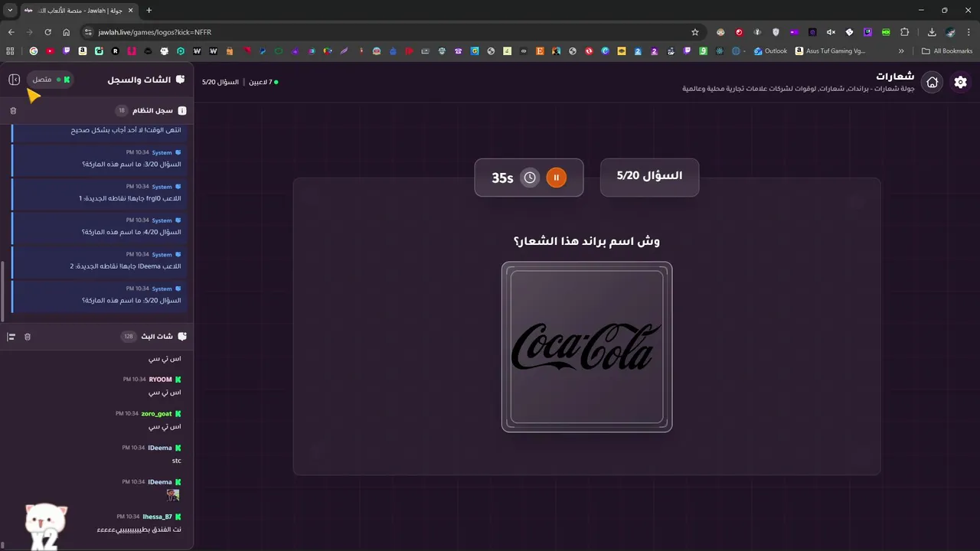This screenshot has width=980, height=551.
Task: Click the chat icon beside شات البث
Action: coord(181,337)
